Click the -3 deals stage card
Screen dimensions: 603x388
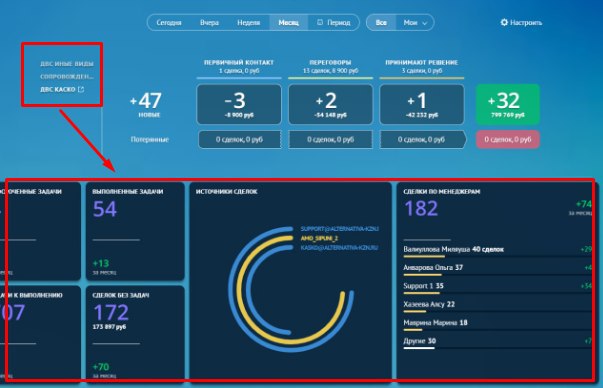coord(239,104)
